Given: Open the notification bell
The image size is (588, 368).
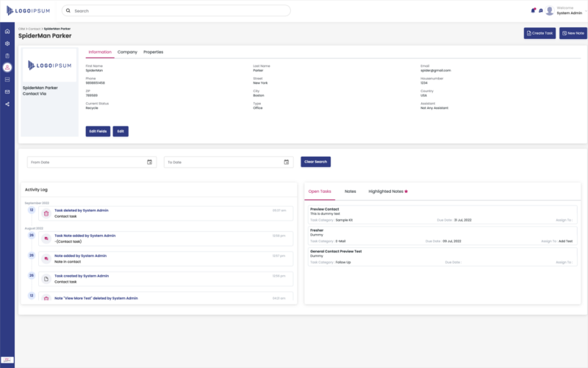Looking at the screenshot, I should [x=533, y=10].
